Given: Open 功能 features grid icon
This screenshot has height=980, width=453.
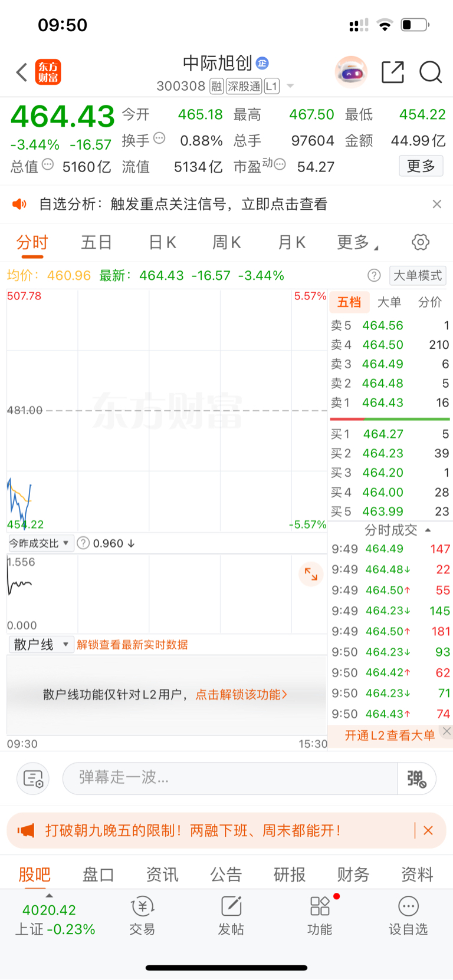Looking at the screenshot, I should click(x=320, y=916).
